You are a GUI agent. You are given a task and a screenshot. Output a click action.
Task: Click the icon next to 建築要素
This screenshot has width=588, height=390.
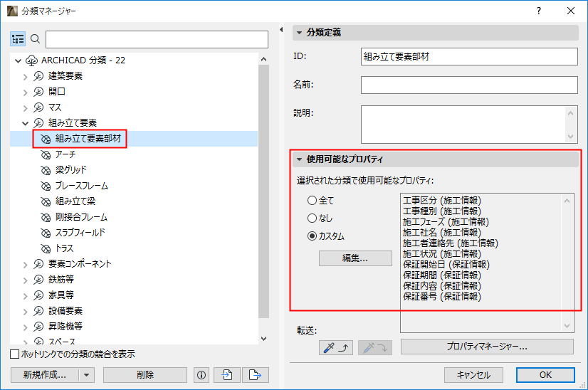point(38,76)
